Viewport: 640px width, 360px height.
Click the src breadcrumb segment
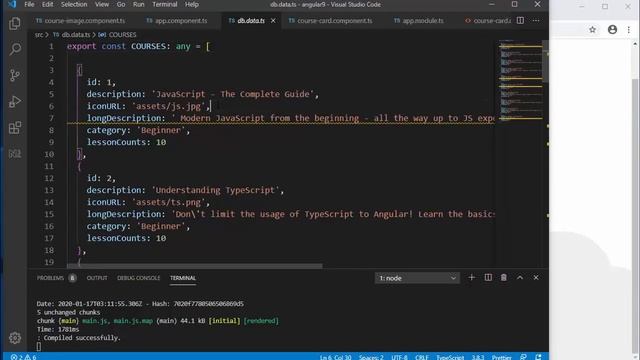coord(39,35)
